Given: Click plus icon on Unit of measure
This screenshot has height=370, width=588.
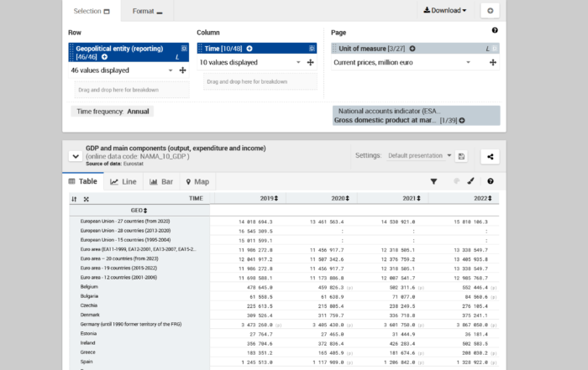Looking at the screenshot, I should (x=412, y=49).
